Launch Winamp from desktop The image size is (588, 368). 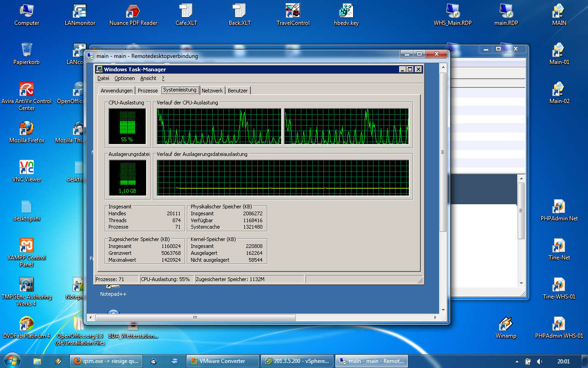click(x=506, y=327)
